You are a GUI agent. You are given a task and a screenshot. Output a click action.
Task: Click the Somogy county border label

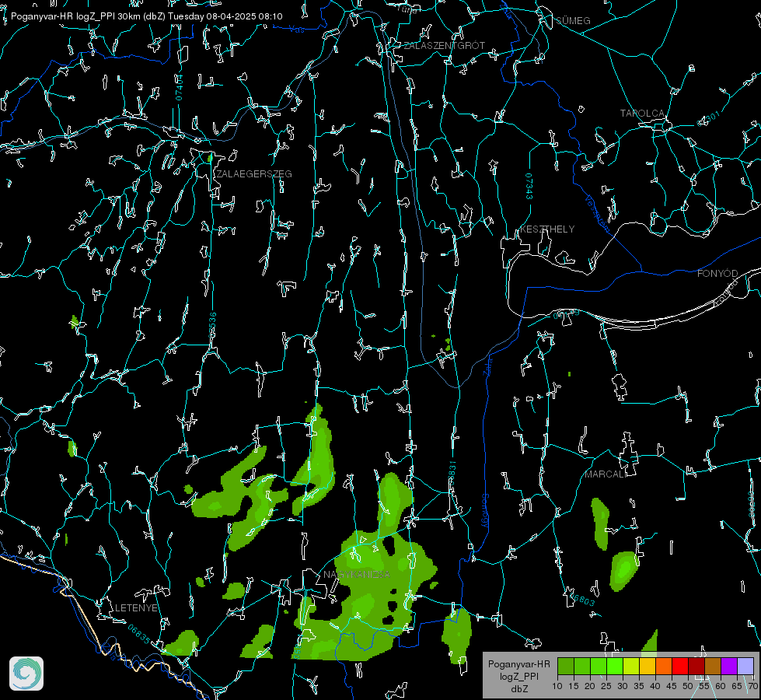(x=485, y=511)
